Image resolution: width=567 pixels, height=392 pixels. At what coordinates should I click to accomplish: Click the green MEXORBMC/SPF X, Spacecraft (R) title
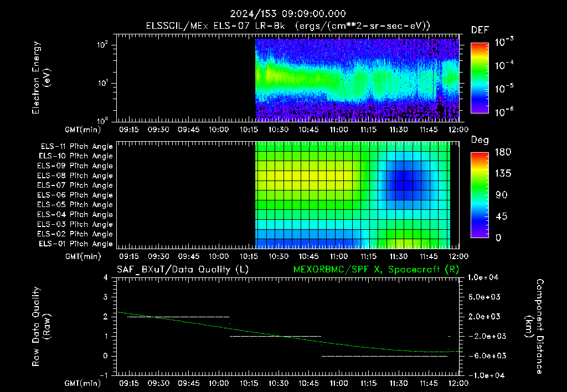click(x=376, y=270)
